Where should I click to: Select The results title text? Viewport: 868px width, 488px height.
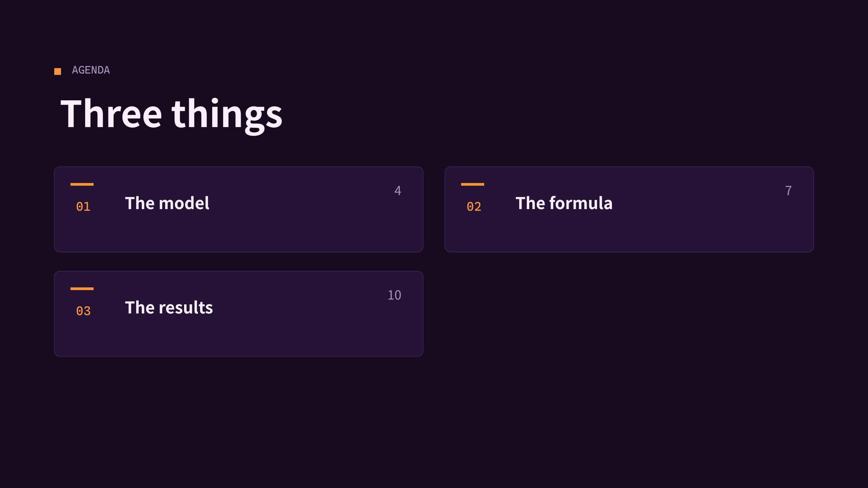169,307
